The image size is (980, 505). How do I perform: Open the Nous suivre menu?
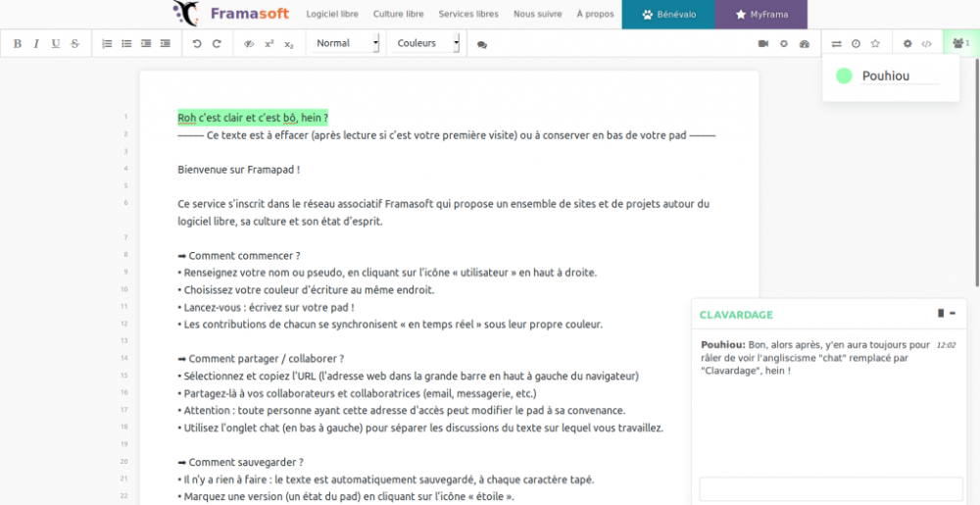coord(537,14)
